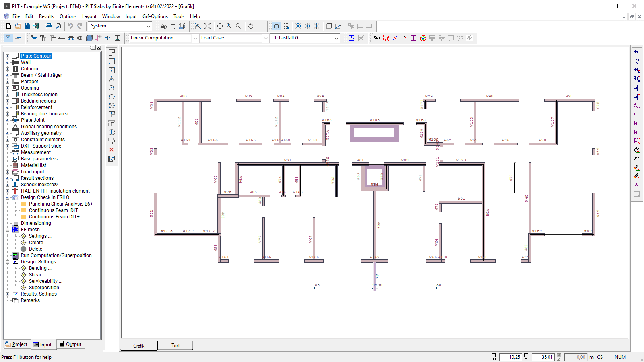Screen dimensions: 644x362
Task: Toggle the dotted grid display button
Action: pyautogui.click(x=285, y=26)
